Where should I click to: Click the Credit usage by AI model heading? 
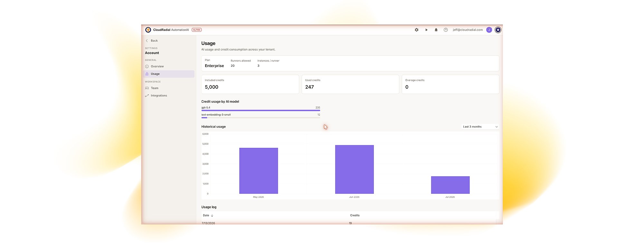pyautogui.click(x=220, y=102)
